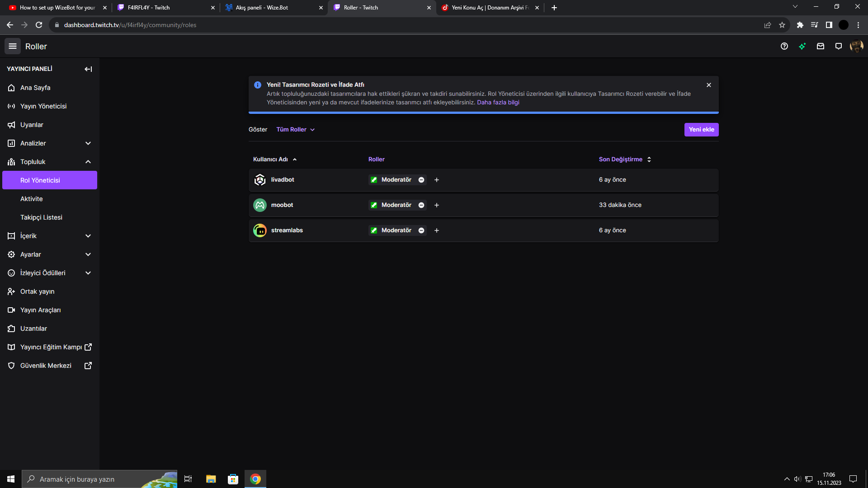
Task: Switch to the F4IRFL4Y Twitch tab
Action: 165,8
